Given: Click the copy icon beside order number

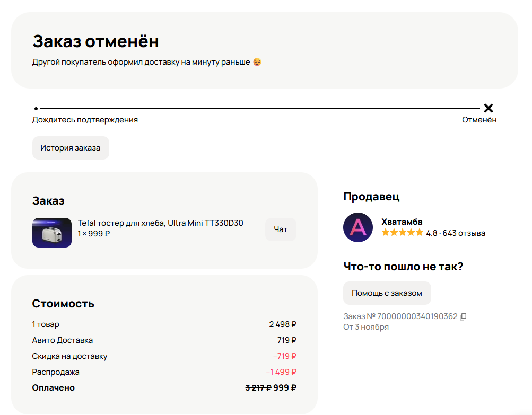Looking at the screenshot, I should coord(463,316).
